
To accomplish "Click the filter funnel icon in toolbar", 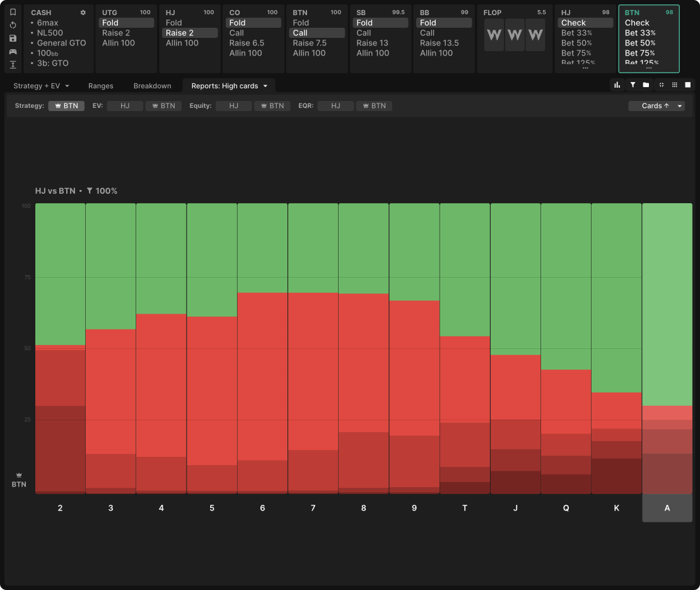I will (x=632, y=85).
